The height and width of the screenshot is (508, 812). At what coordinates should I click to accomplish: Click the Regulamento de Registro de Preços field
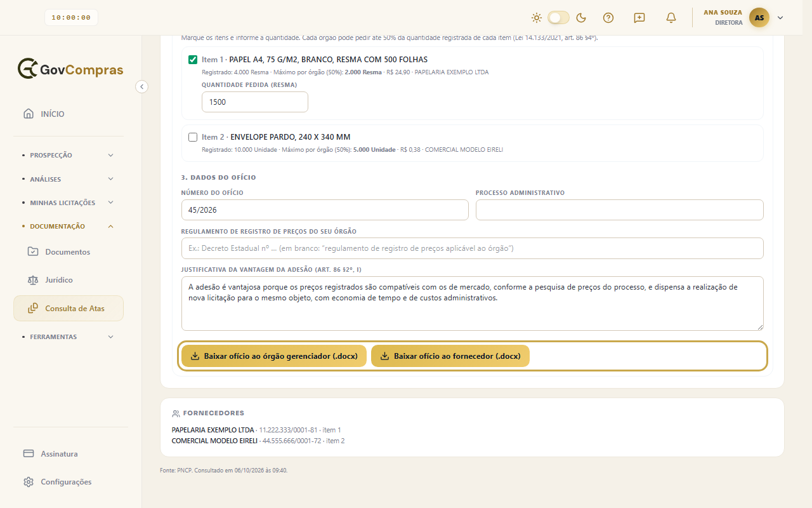tap(472, 248)
